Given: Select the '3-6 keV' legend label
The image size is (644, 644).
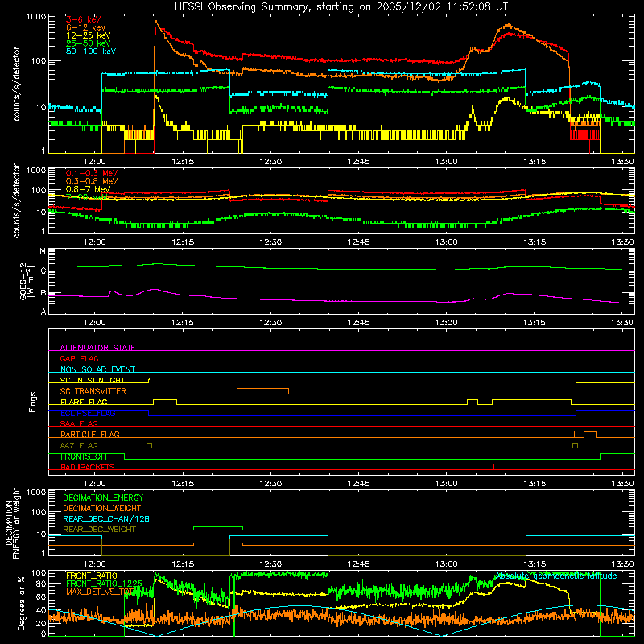Looking at the screenshot, I should coord(83,19).
